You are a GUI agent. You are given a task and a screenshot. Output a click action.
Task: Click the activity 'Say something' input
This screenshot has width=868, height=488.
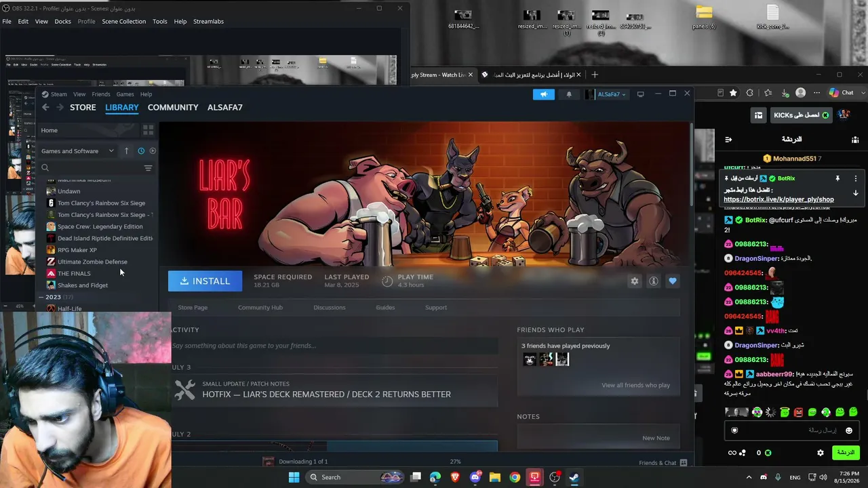tap(334, 346)
